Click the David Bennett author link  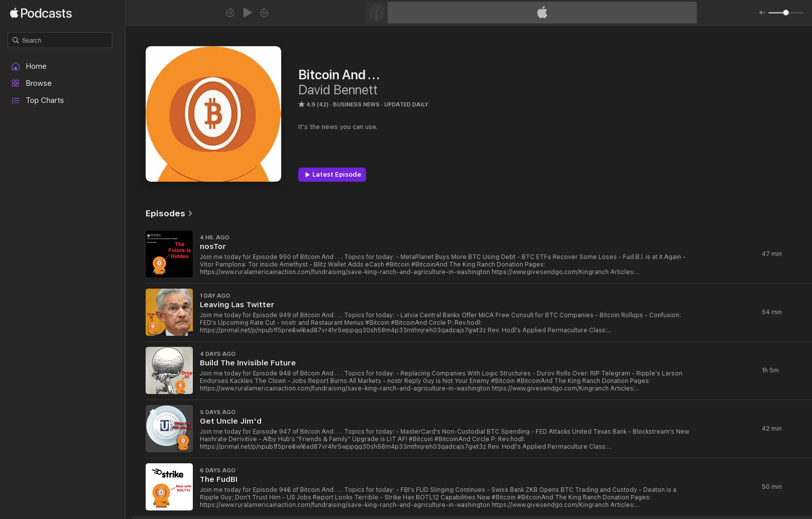tap(337, 90)
